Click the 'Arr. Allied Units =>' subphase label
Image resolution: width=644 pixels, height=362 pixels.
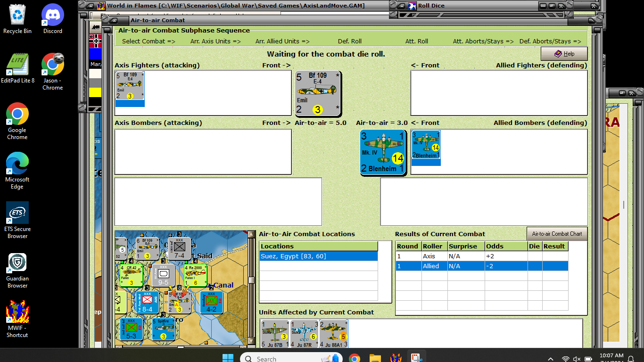point(282,41)
